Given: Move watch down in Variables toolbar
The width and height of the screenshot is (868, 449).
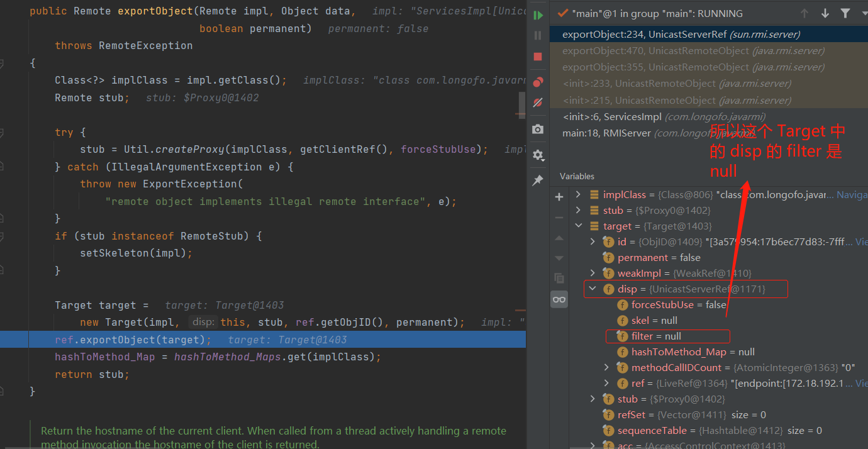Looking at the screenshot, I should click(x=559, y=258).
